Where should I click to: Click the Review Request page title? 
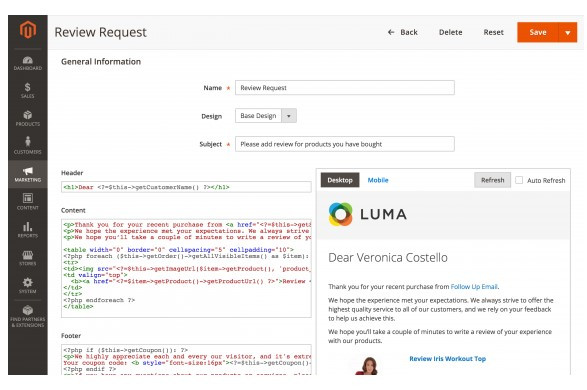100,32
